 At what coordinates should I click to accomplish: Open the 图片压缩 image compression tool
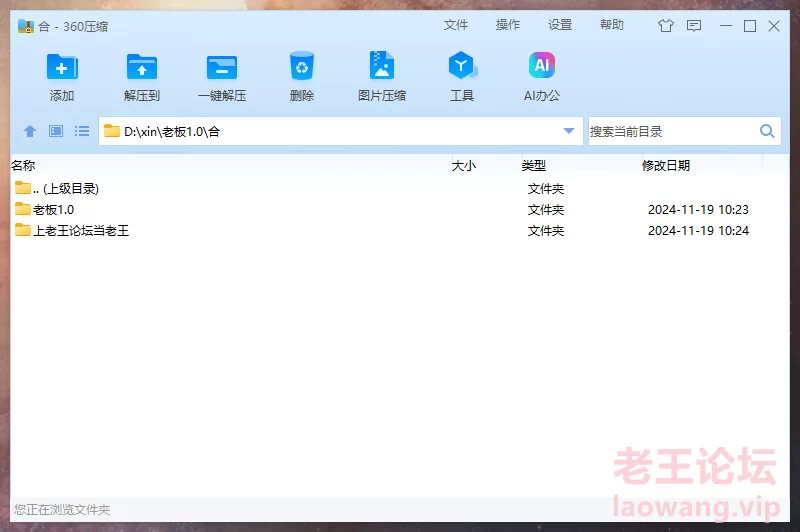click(382, 65)
